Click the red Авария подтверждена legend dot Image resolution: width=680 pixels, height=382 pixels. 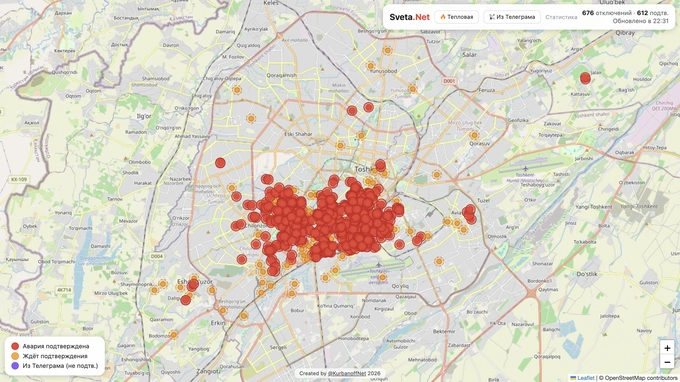point(15,346)
